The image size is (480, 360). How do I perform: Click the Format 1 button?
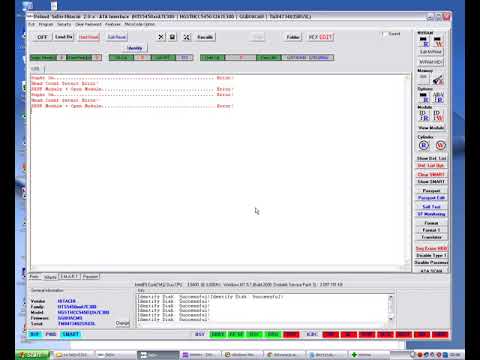click(432, 230)
